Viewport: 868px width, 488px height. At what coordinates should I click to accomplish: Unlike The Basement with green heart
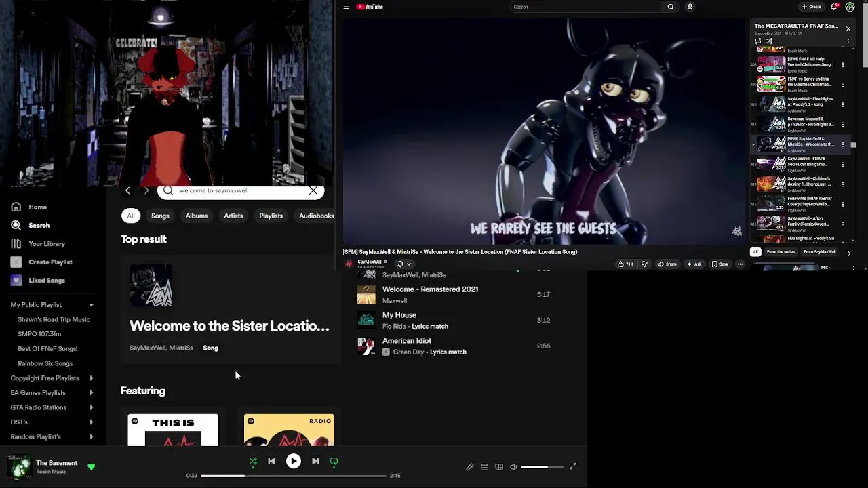[x=91, y=466]
